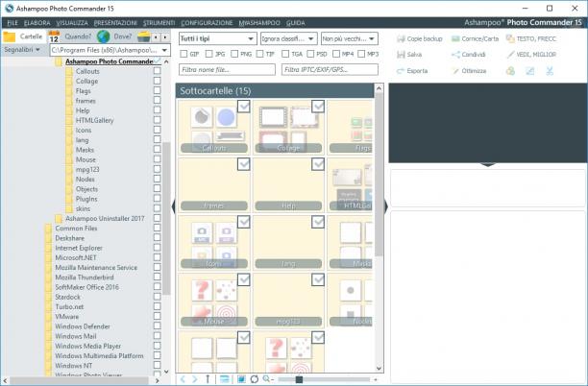This screenshot has height=386, width=588.
Task: Click the Cornice/Carta picture icon
Action: 455,38
